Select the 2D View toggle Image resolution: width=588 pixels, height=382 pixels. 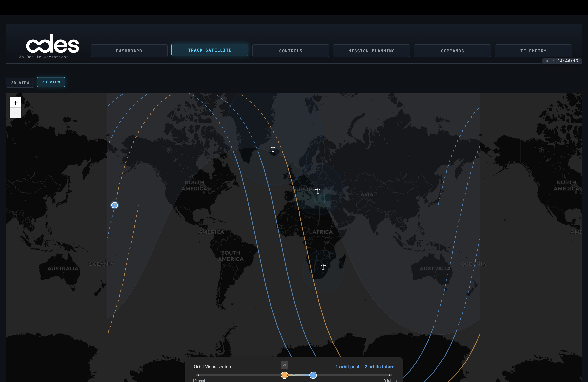[51, 82]
